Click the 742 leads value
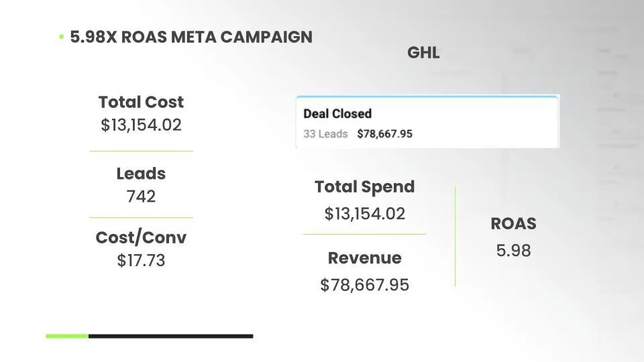The width and height of the screenshot is (644, 362). (x=141, y=196)
